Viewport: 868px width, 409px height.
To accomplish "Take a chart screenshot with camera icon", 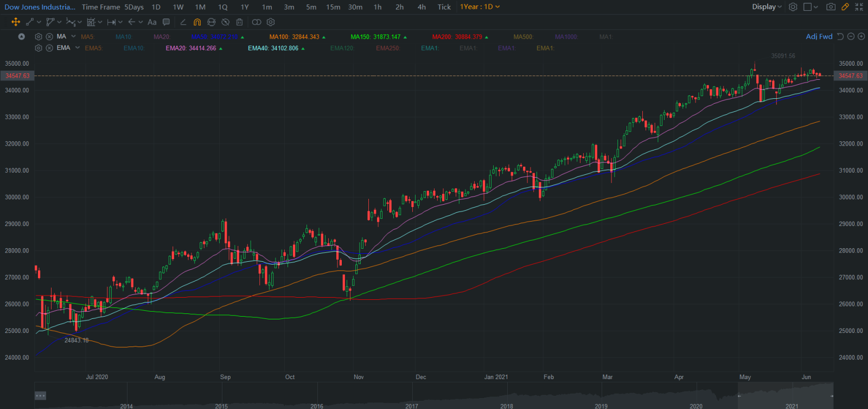I will [x=831, y=7].
